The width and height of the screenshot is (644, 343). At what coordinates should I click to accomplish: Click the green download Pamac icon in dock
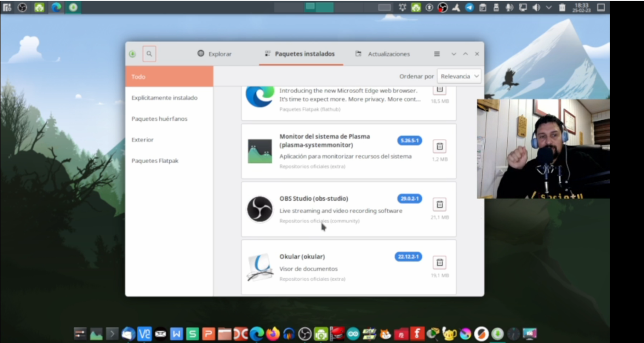click(x=497, y=333)
